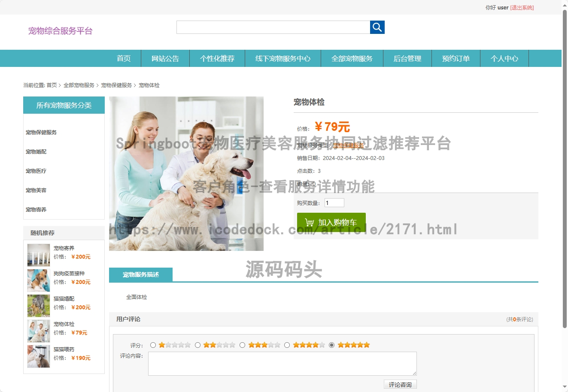Click the 宠物保健服务 breadcrumb link

(116, 85)
